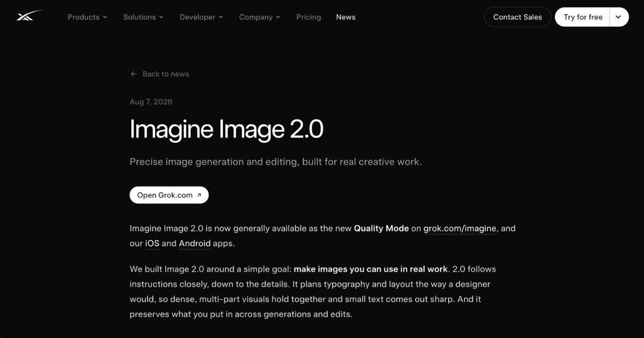Open the iOS app link
The width and height of the screenshot is (644, 338).
[152, 244]
